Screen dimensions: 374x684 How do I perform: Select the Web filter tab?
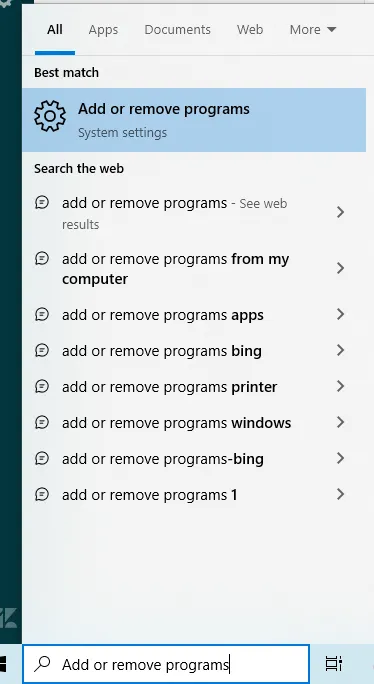point(250,30)
